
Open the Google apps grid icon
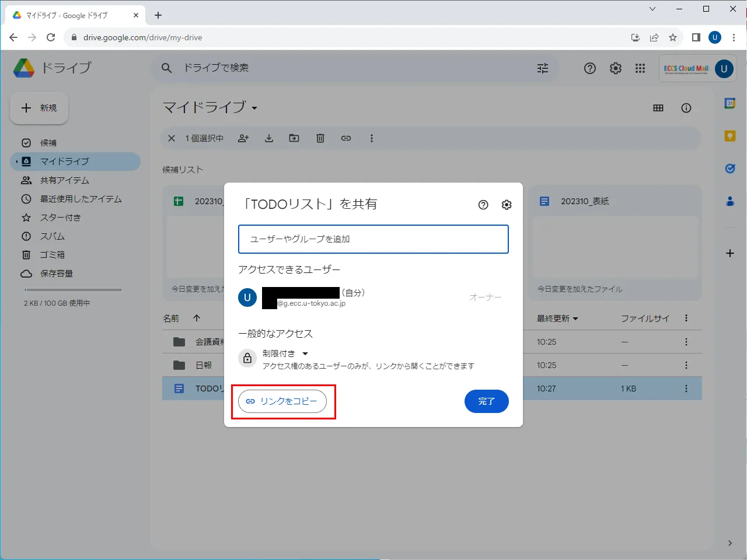tap(640, 68)
